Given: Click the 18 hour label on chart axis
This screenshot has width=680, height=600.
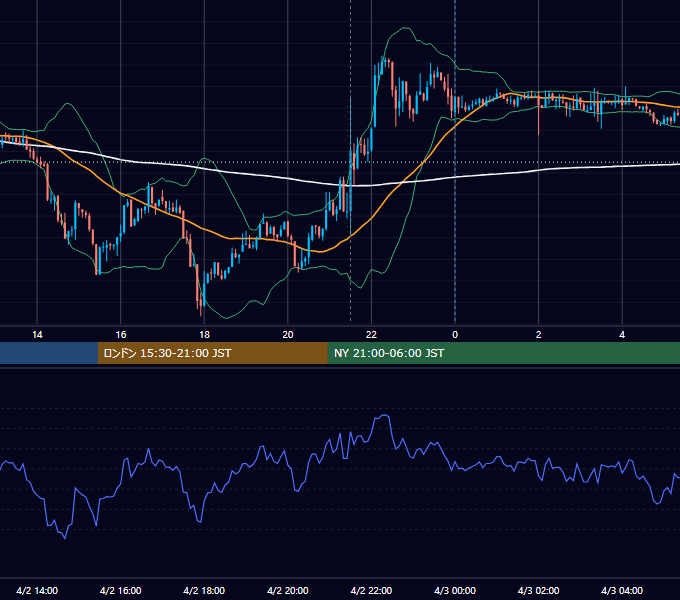Looking at the screenshot, I should (x=204, y=335).
